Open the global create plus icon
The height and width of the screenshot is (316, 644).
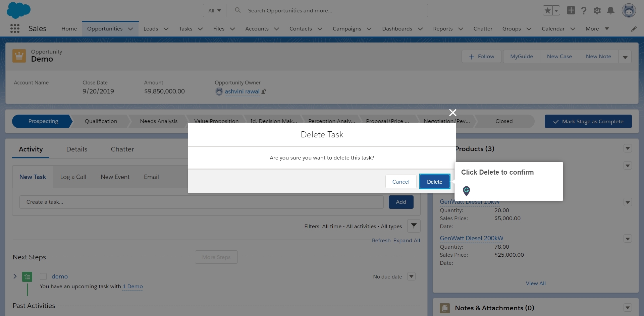(571, 10)
